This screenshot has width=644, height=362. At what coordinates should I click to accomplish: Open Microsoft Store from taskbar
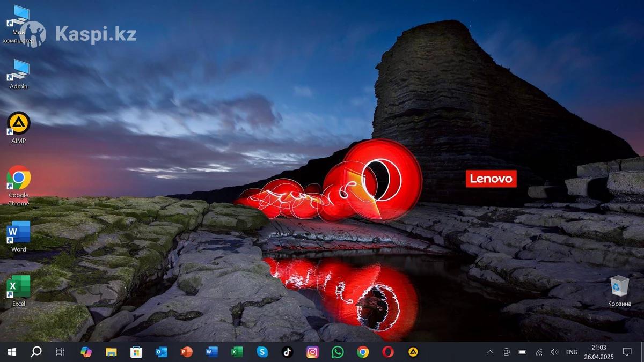tap(136, 352)
